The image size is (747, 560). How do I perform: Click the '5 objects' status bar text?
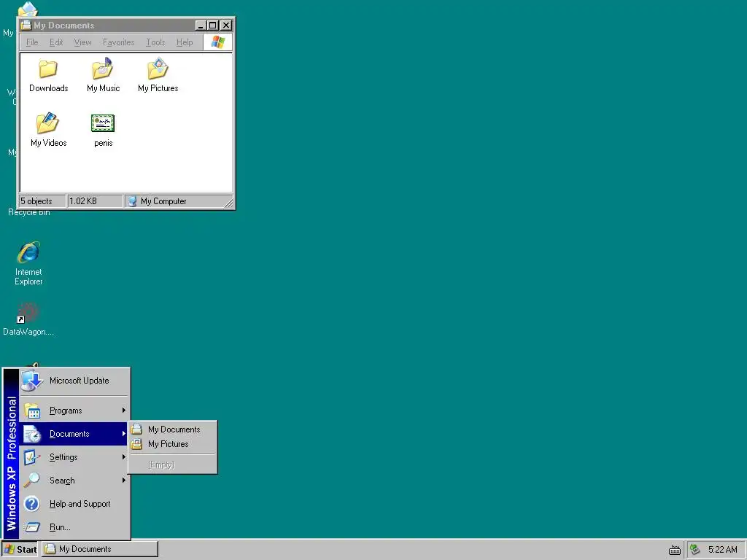(36, 201)
